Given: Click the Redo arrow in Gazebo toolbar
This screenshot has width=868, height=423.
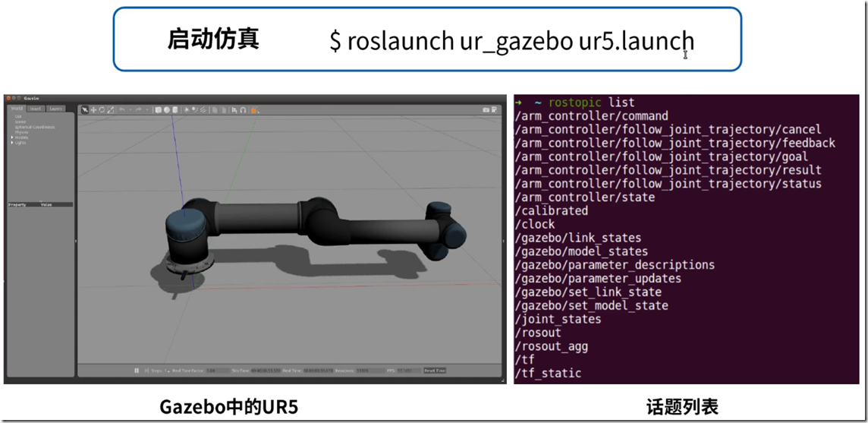Looking at the screenshot, I should point(138,110).
